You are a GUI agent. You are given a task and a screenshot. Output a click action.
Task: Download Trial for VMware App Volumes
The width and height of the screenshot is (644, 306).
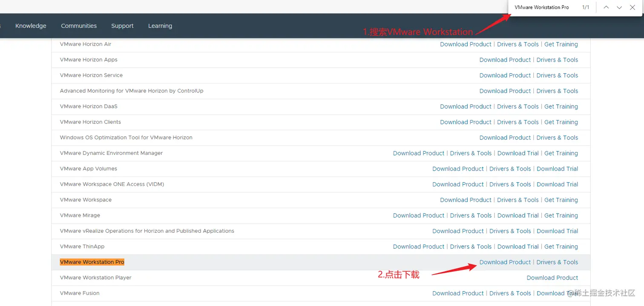coord(557,169)
